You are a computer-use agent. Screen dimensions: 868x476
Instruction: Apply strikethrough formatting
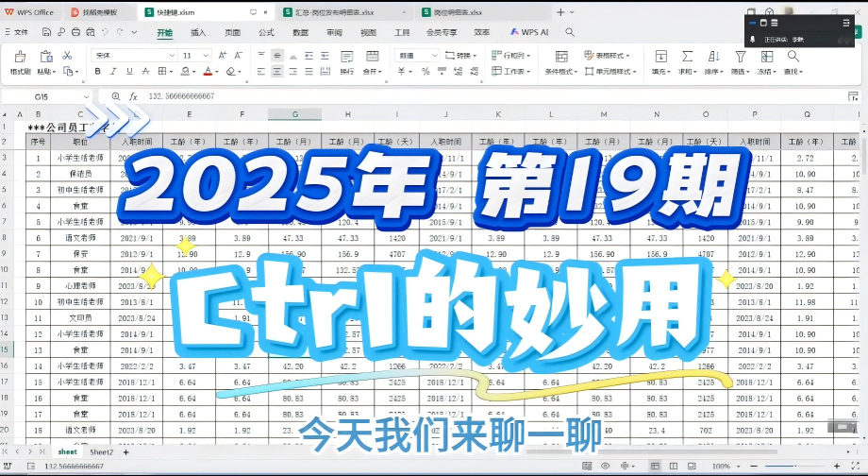pyautogui.click(x=145, y=71)
